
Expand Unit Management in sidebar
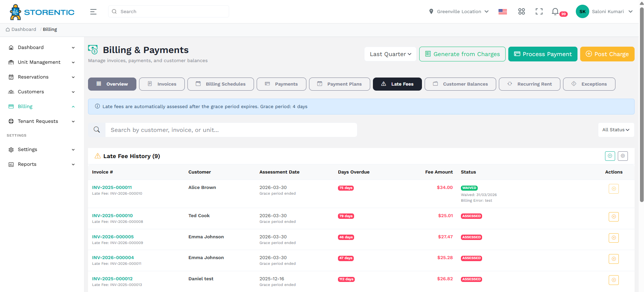pyautogui.click(x=42, y=62)
